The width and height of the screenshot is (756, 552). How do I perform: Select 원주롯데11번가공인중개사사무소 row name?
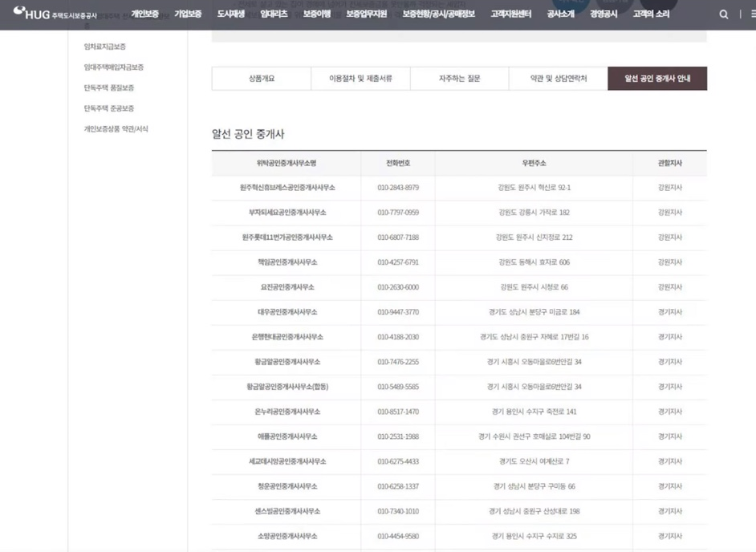tap(287, 237)
